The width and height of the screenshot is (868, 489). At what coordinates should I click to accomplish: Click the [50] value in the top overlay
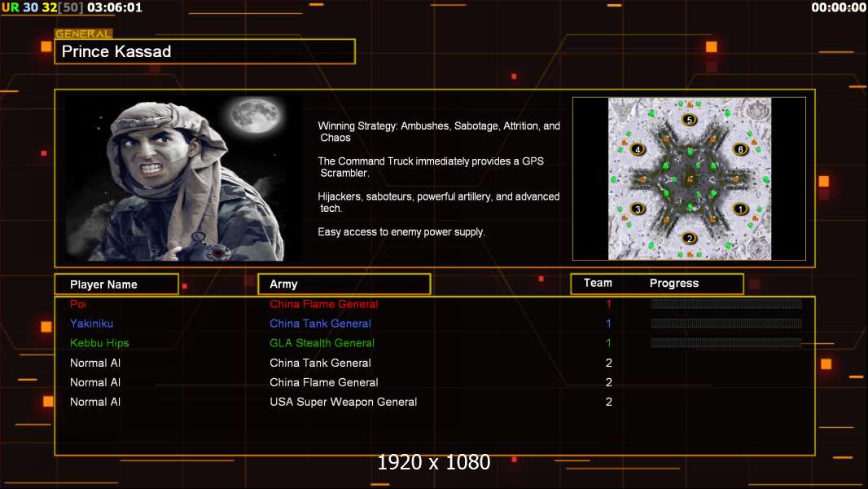[x=70, y=7]
